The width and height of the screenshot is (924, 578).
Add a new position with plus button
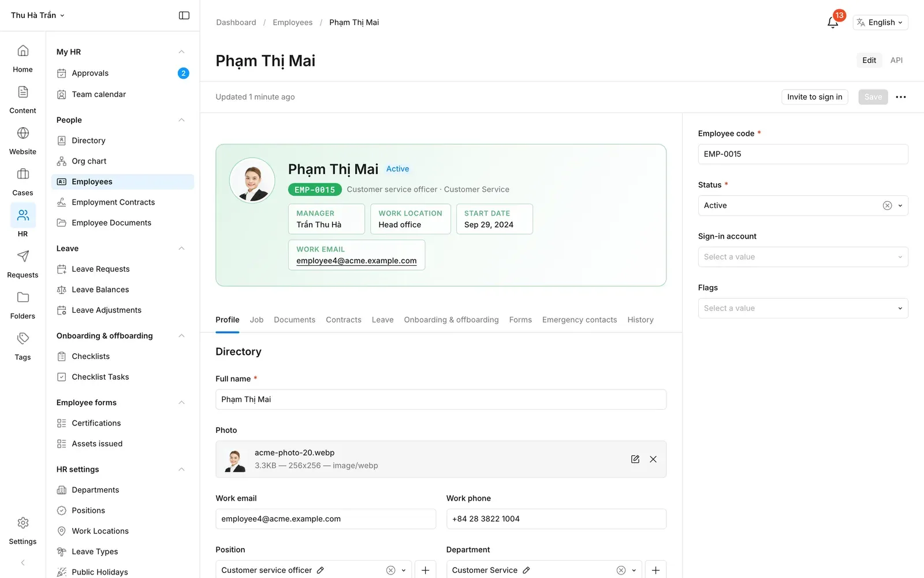click(425, 570)
